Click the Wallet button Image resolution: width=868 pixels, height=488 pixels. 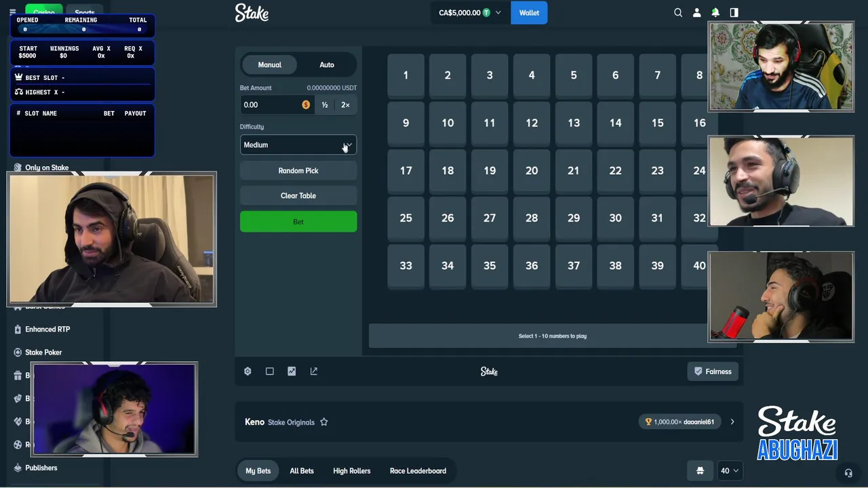click(x=529, y=12)
